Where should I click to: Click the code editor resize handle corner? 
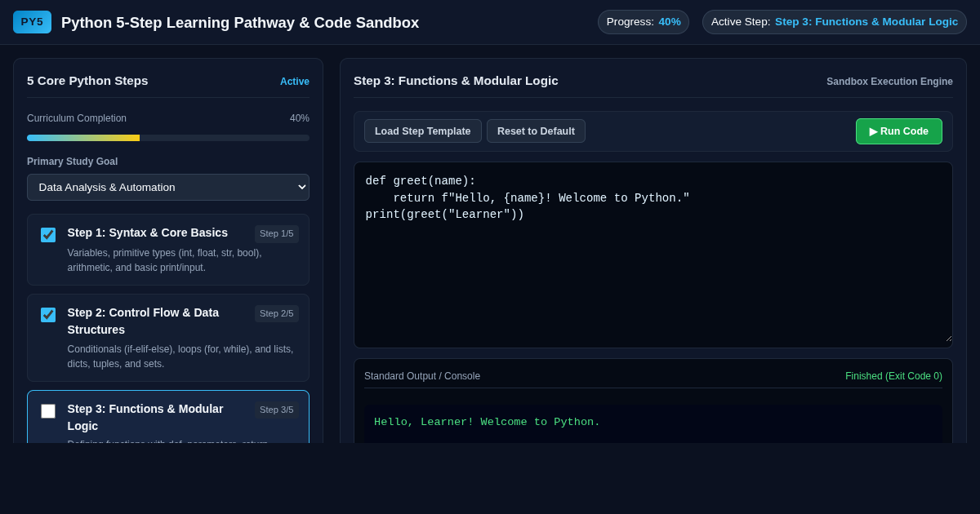pyautogui.click(x=948, y=338)
